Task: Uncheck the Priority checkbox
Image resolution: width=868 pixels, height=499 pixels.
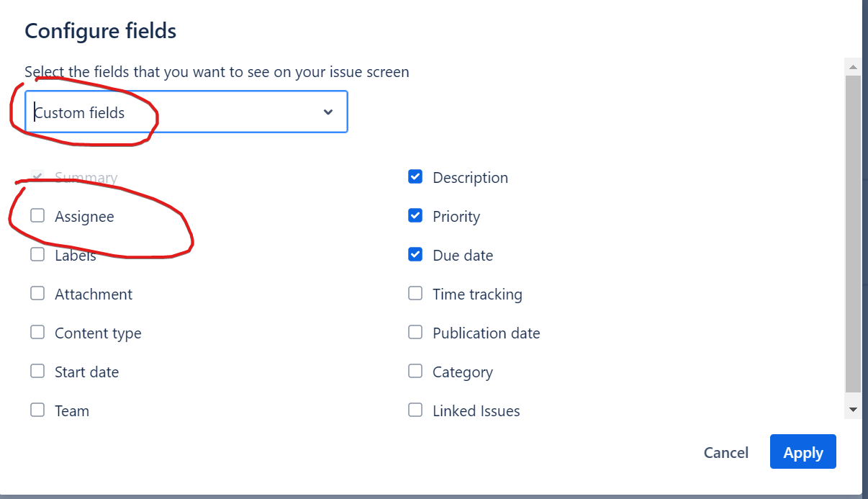Action: (x=415, y=215)
